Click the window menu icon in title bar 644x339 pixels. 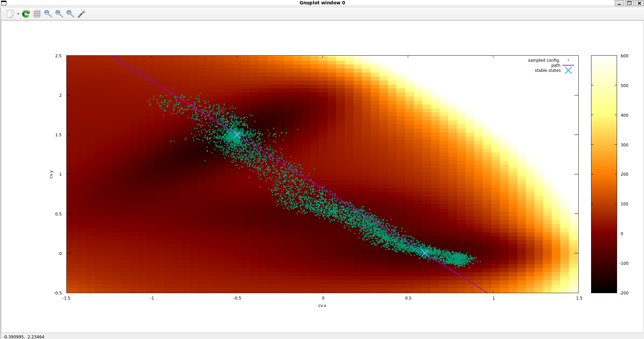pos(4,3)
